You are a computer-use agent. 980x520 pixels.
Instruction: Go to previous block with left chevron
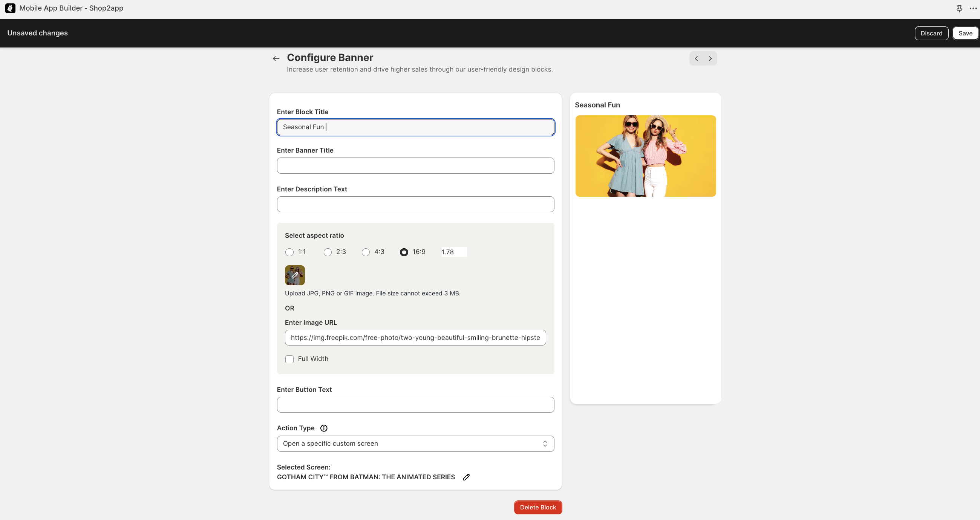click(696, 58)
